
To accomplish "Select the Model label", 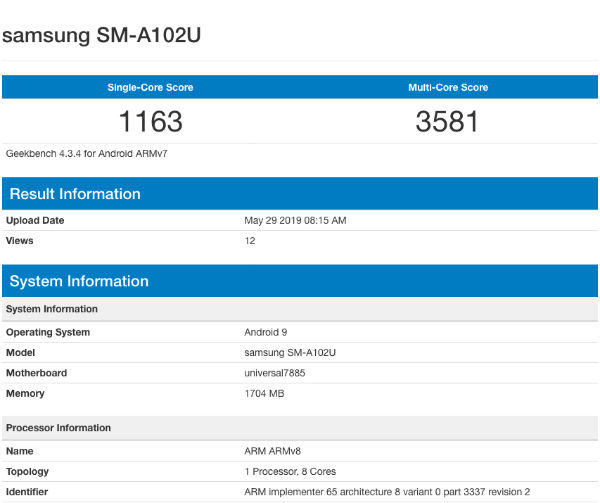I will [20, 353].
